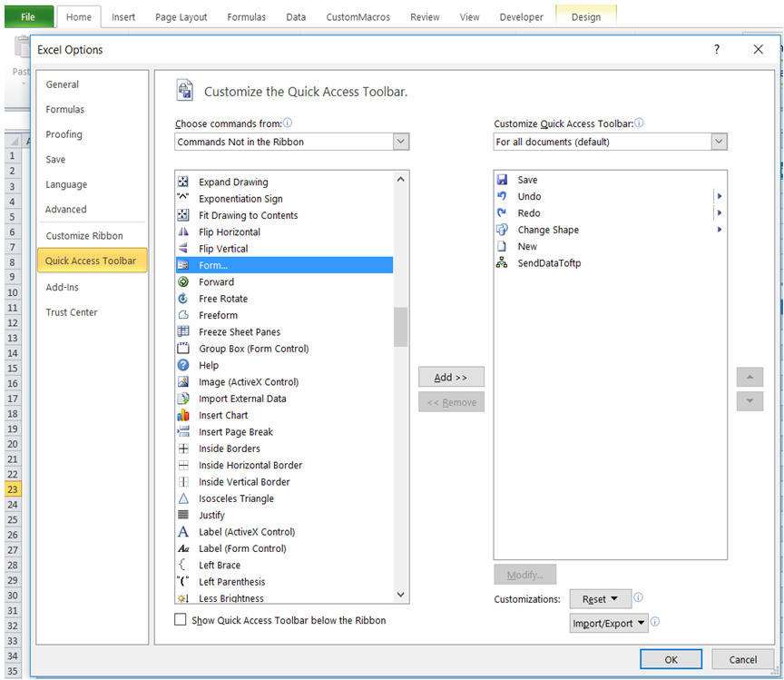Viewport: 784px width, 680px height.
Task: Confirm changes with the OK button
Action: click(x=671, y=658)
